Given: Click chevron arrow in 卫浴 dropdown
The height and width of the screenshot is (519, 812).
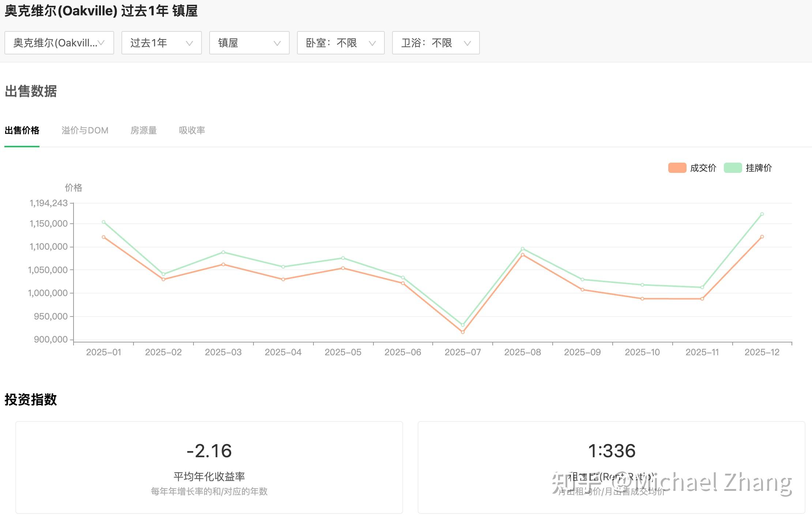Looking at the screenshot, I should [467, 43].
